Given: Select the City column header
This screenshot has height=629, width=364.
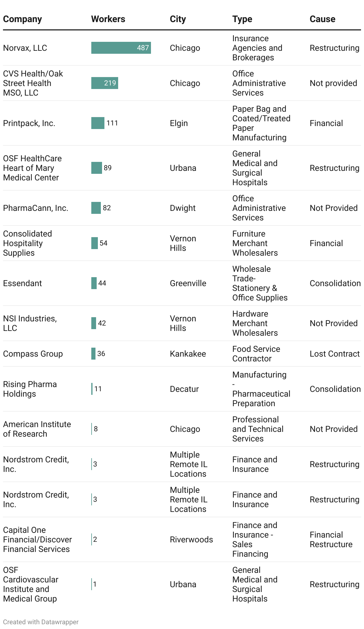Looking at the screenshot, I should click(x=178, y=19).
